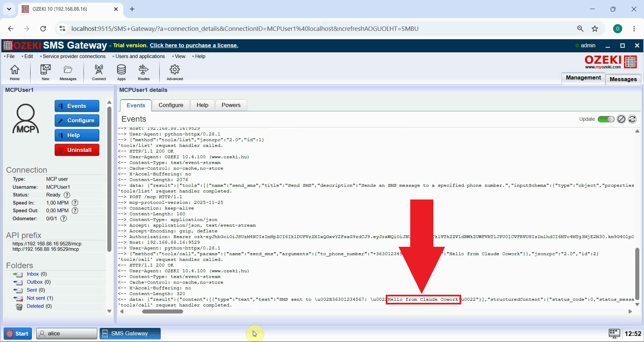644x342 pixels.
Task: Click the Status help question mark
Action: (x=67, y=195)
